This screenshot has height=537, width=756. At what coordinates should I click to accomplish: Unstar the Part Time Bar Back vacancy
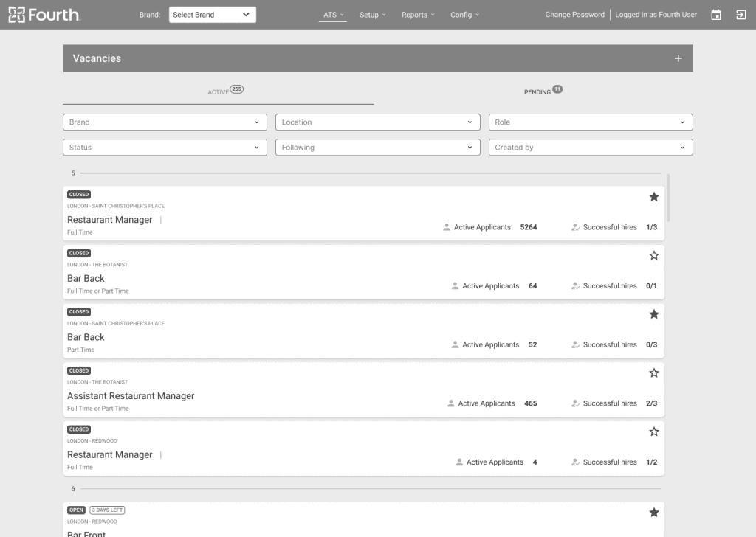pyautogui.click(x=653, y=314)
